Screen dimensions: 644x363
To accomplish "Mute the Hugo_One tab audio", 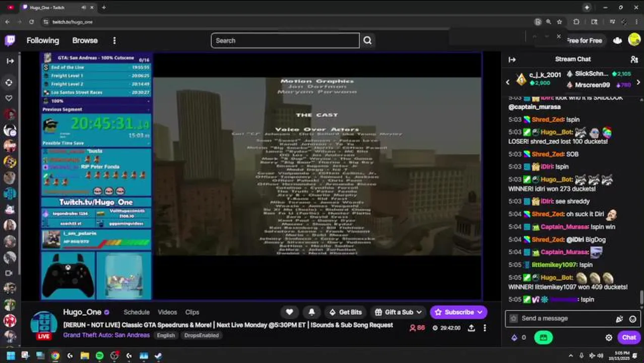I will tap(83, 8).
